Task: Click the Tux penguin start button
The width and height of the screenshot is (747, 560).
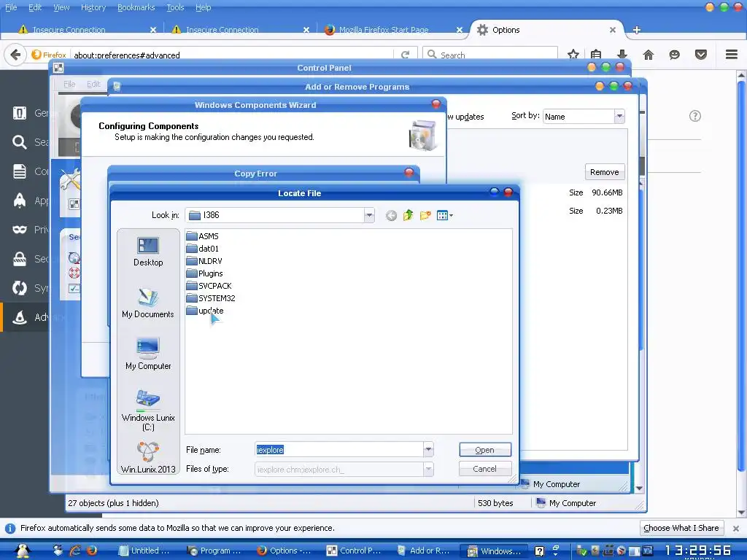Action: coord(22,551)
